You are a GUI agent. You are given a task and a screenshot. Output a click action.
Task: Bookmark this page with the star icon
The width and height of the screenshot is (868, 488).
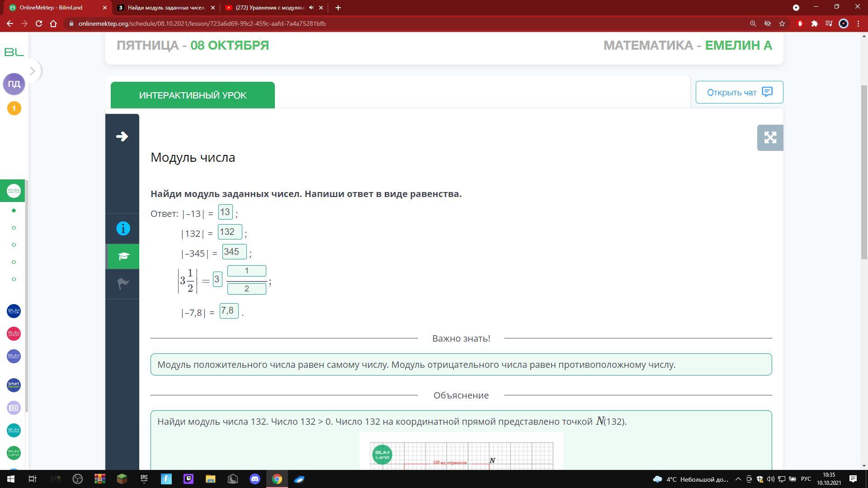coord(782,23)
